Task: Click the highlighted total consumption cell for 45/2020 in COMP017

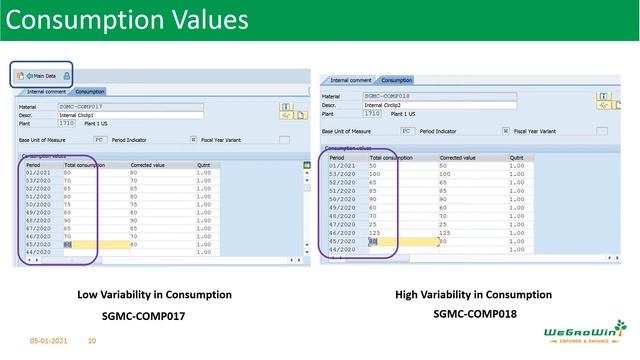Action: [96, 244]
